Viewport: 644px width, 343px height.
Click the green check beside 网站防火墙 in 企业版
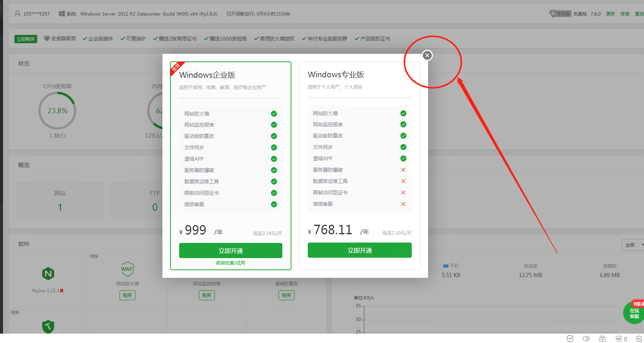(x=274, y=114)
